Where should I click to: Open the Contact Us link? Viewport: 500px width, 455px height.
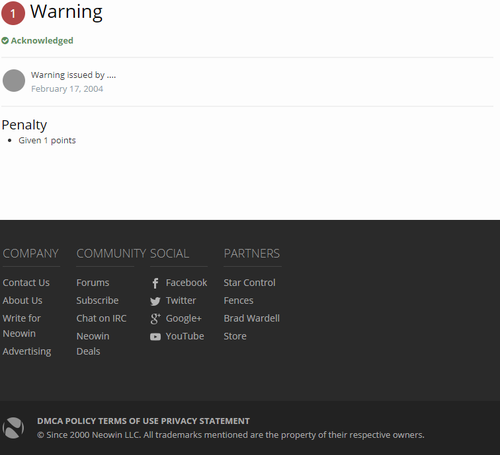coord(26,283)
